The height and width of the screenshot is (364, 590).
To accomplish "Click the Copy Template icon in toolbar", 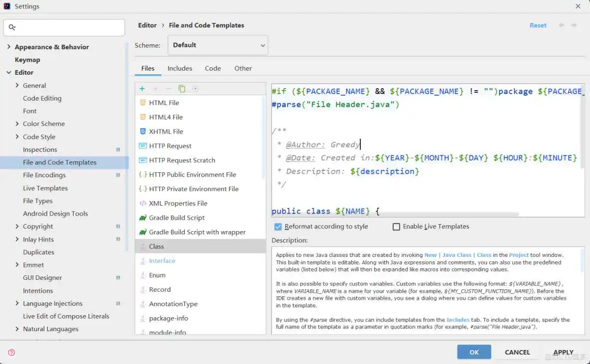I will [182, 89].
